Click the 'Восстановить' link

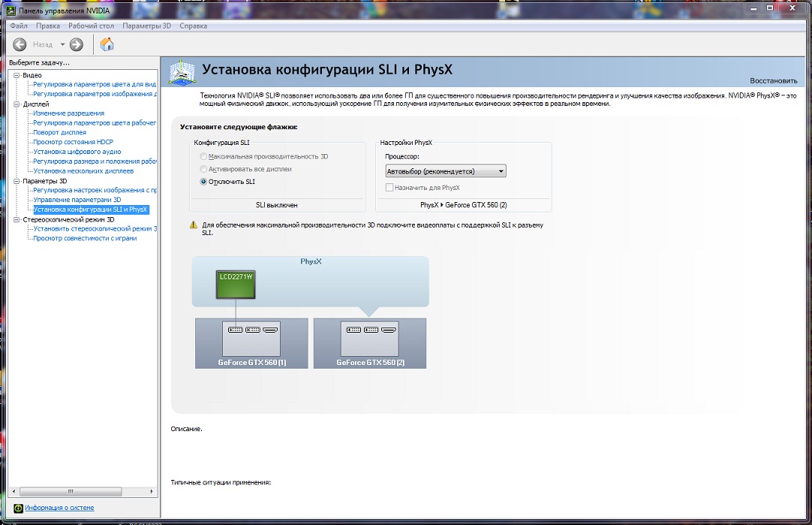[x=774, y=81]
